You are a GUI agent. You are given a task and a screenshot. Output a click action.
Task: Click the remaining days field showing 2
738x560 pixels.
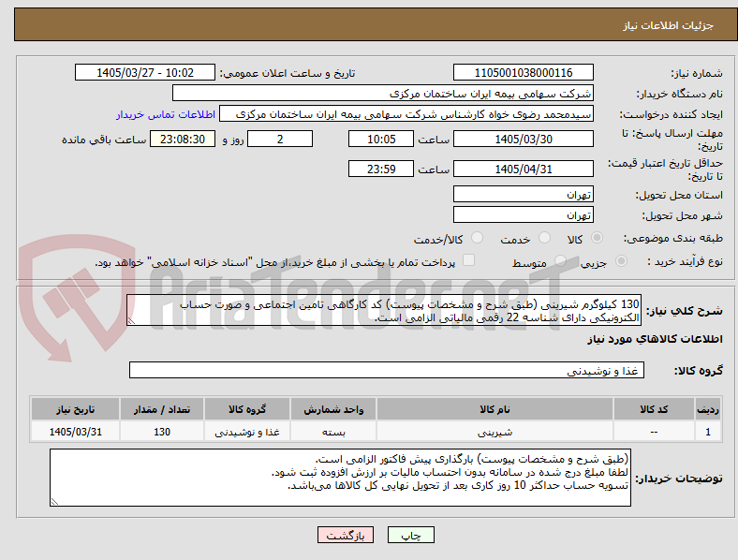(x=280, y=139)
